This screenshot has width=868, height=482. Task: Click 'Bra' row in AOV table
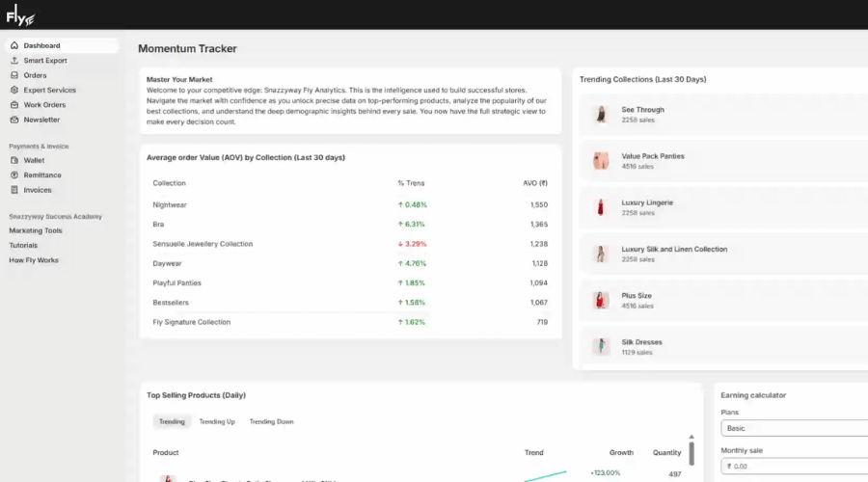point(350,224)
